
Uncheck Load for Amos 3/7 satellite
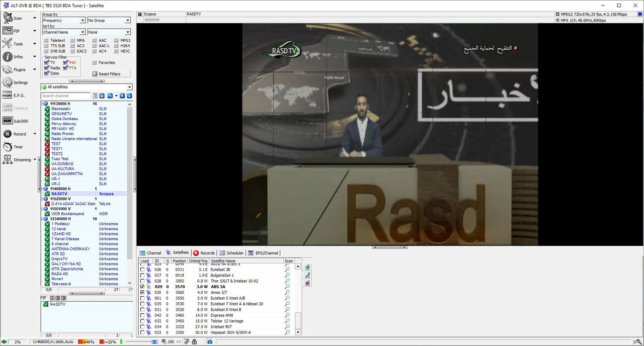tap(142, 292)
